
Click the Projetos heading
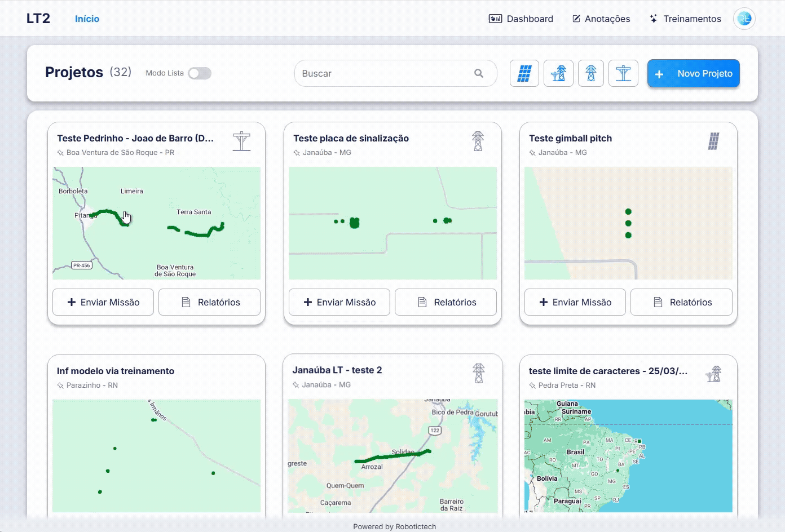74,72
